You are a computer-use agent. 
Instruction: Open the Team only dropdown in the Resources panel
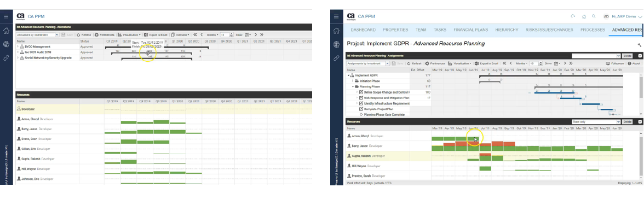tap(596, 122)
